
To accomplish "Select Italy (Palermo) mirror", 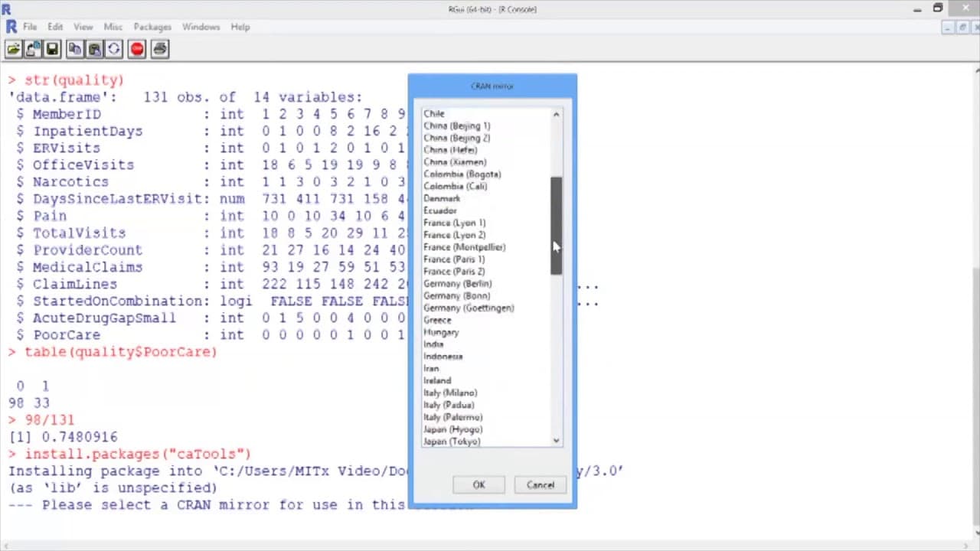I will [452, 417].
